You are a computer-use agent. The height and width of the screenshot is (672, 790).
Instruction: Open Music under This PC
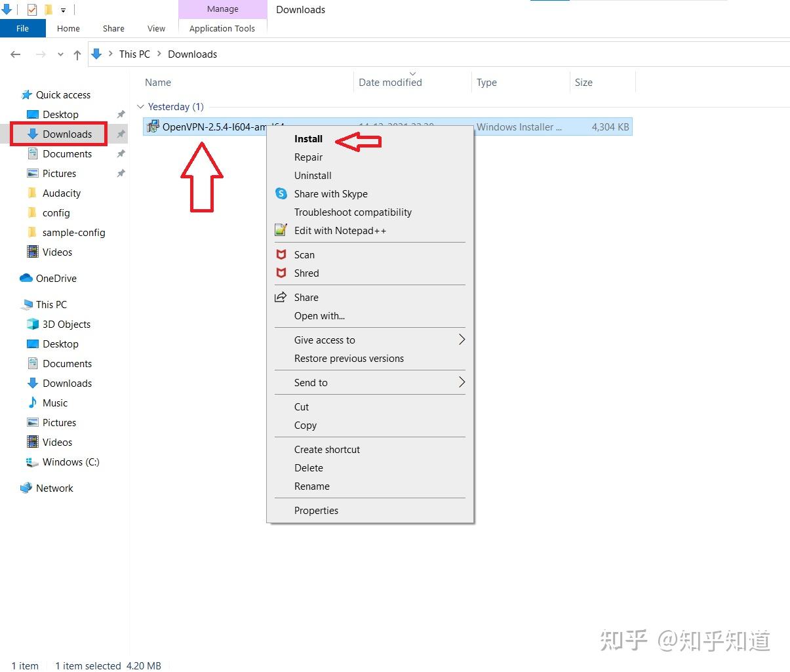pyautogui.click(x=55, y=403)
